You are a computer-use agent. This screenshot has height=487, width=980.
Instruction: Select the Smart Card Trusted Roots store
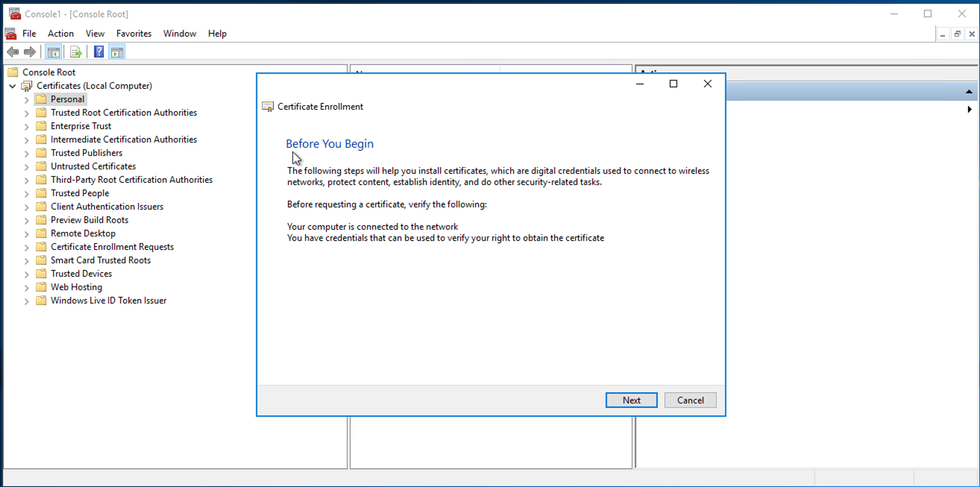pyautogui.click(x=100, y=260)
